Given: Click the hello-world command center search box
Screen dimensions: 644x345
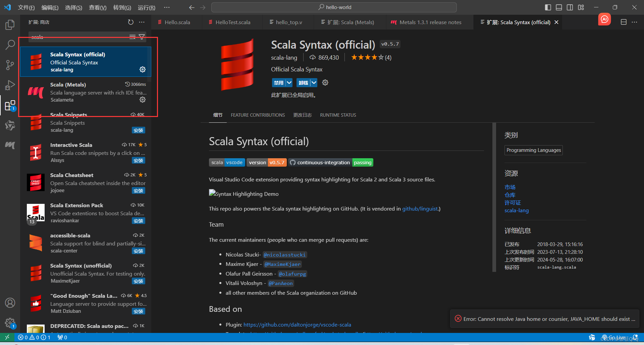Looking at the screenshot, I should point(334,7).
